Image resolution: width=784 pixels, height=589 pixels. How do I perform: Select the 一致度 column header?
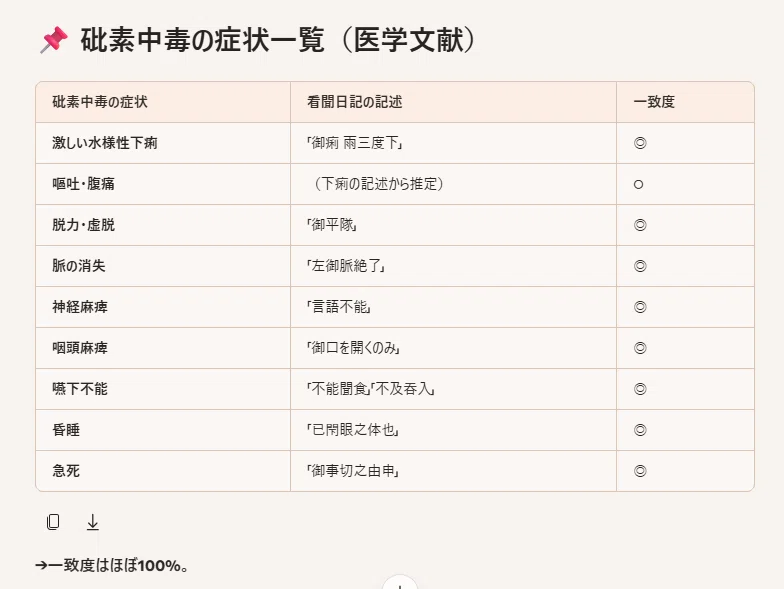coord(686,102)
